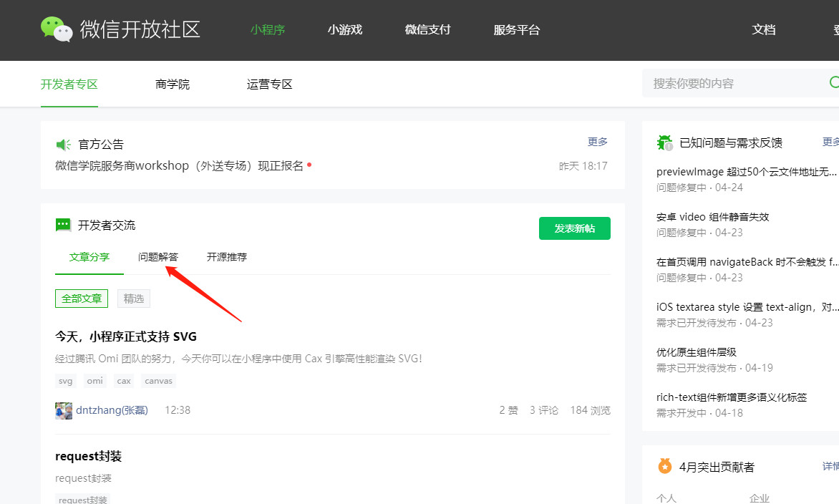Viewport: 839px width, 504px height.
Task: Open the 文档 link in header
Action: [764, 30]
